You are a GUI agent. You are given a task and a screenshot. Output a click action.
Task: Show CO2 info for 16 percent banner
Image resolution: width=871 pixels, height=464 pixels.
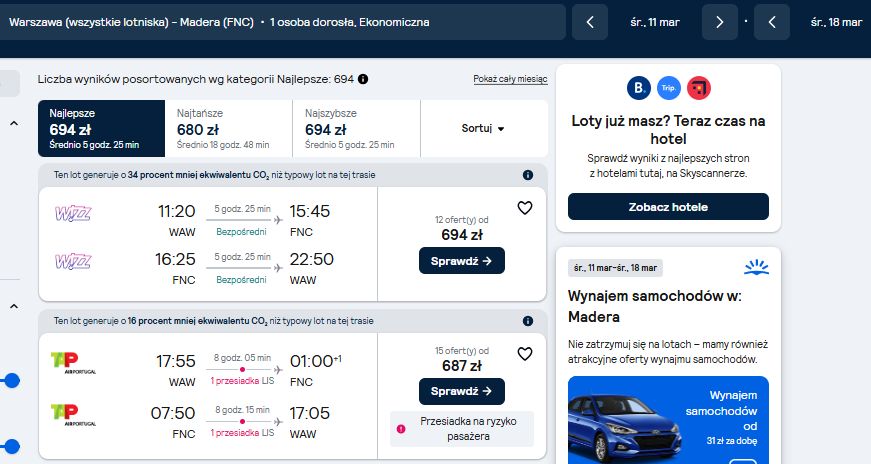click(528, 321)
